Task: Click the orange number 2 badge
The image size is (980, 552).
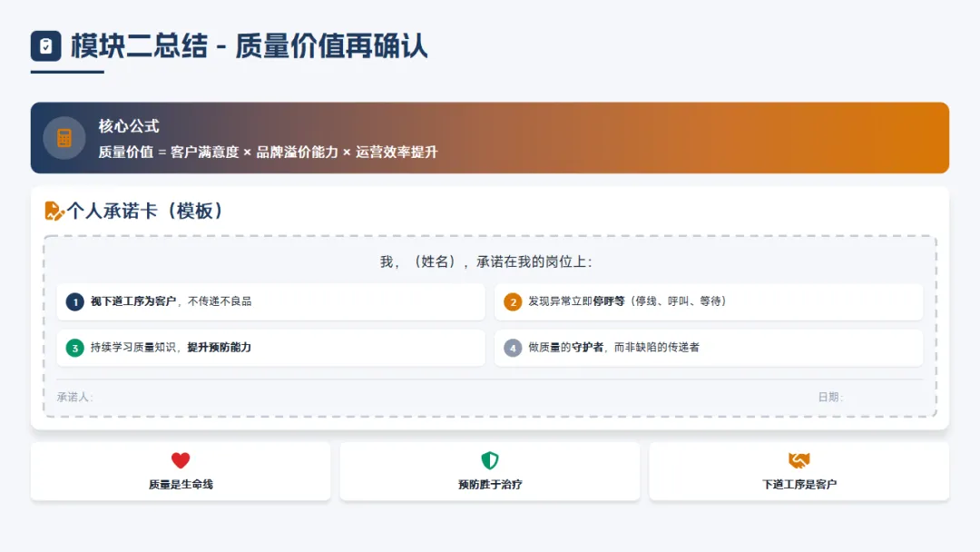Action: (x=513, y=301)
